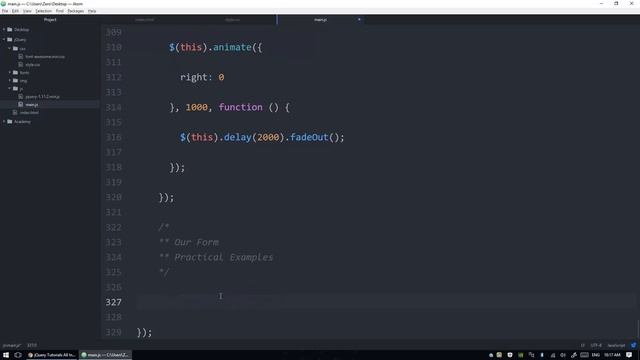Open the touch keyboard tray icon

point(584,355)
